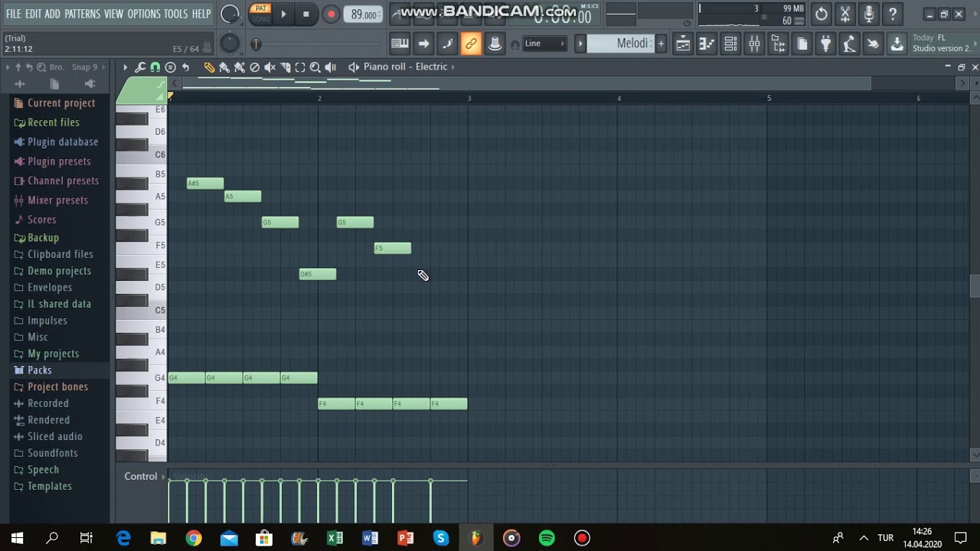Image resolution: width=980 pixels, height=551 pixels.
Task: Open the EDIT menu
Action: pos(33,14)
